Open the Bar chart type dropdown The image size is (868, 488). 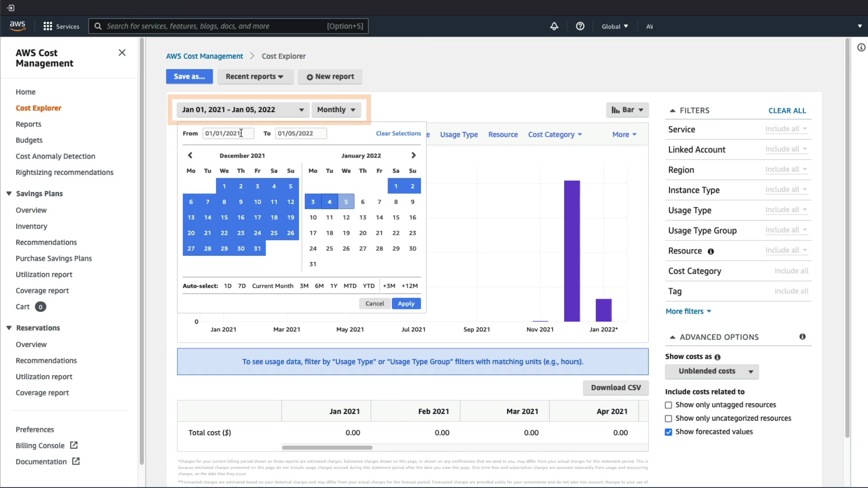coord(627,110)
